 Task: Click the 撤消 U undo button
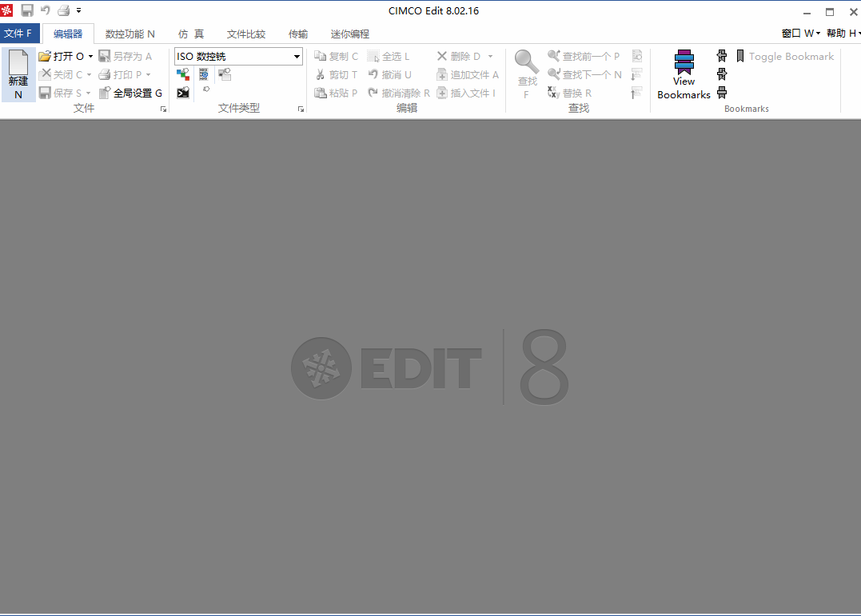tap(389, 74)
